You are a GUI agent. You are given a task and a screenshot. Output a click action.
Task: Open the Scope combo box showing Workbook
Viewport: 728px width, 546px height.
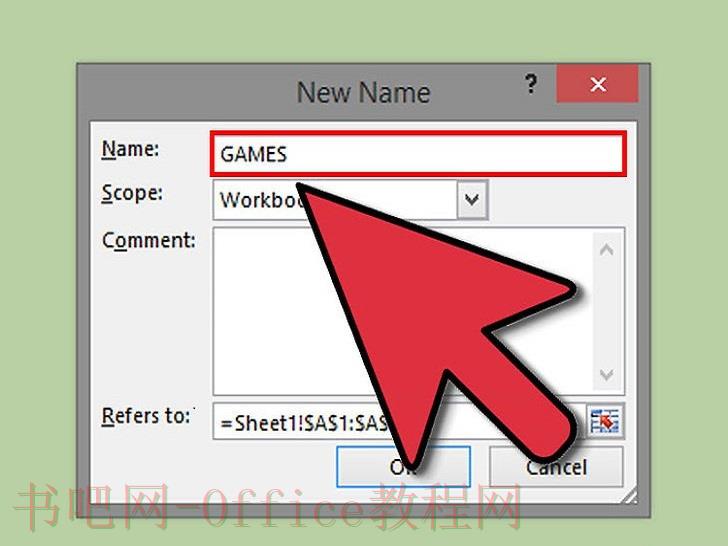351,200
